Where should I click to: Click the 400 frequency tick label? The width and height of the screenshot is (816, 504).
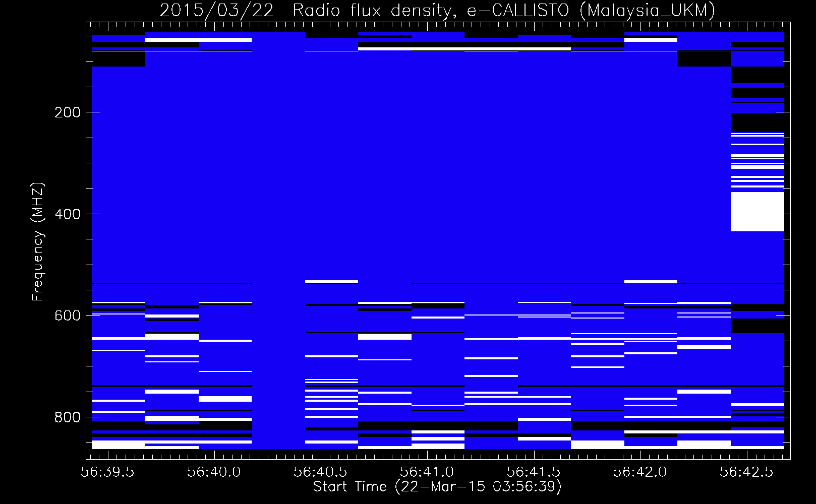click(68, 214)
